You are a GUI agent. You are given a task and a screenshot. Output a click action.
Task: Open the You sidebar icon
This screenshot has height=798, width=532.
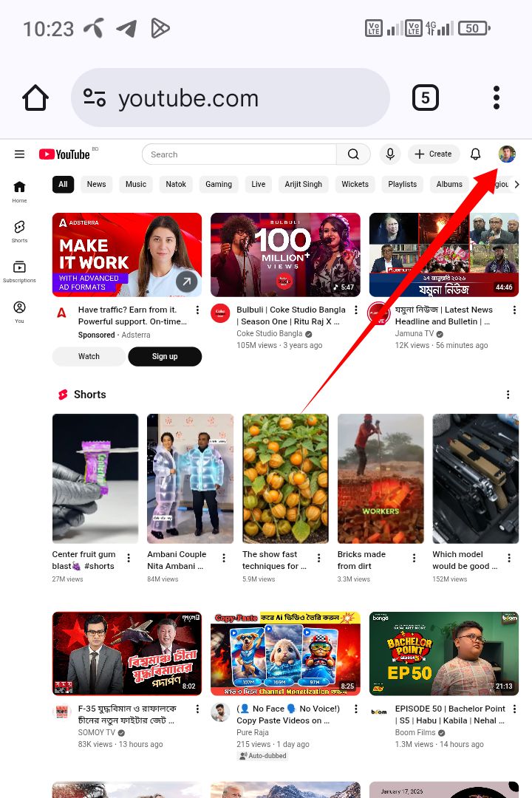tap(19, 312)
